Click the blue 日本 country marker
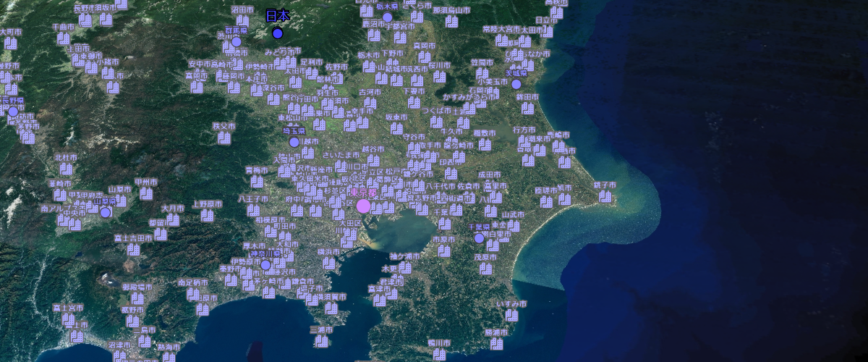This screenshot has height=362, width=868. (x=278, y=33)
